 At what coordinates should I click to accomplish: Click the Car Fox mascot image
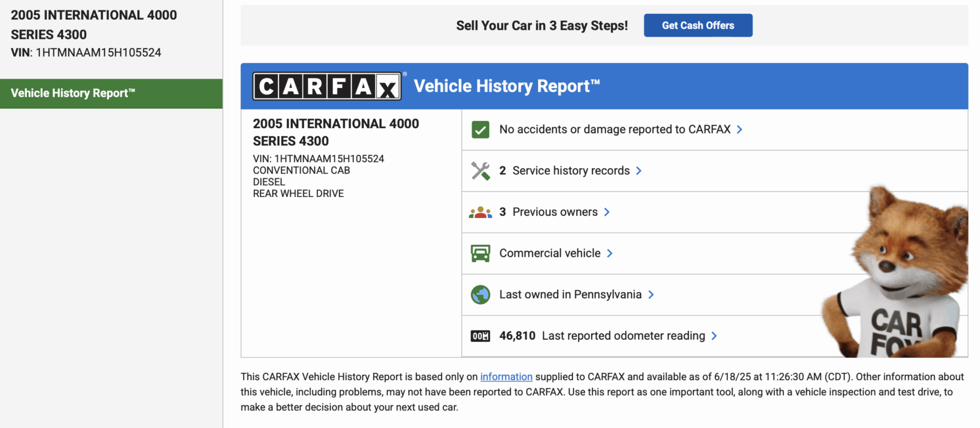(896, 273)
